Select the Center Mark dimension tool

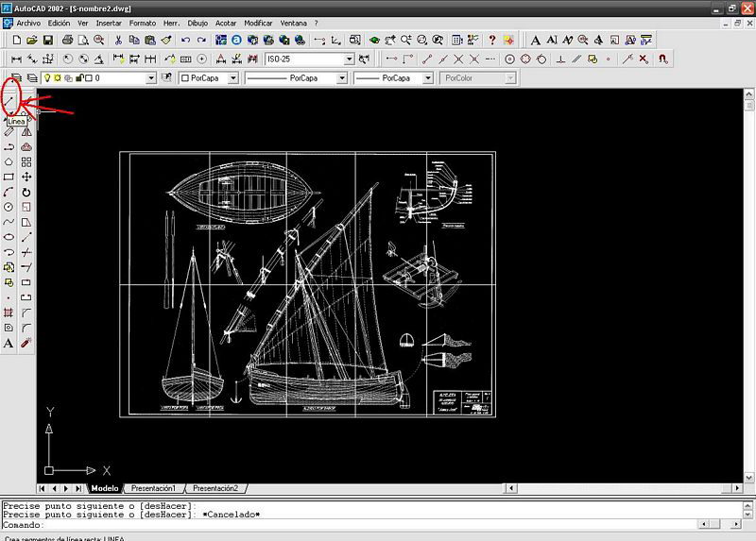[202, 59]
